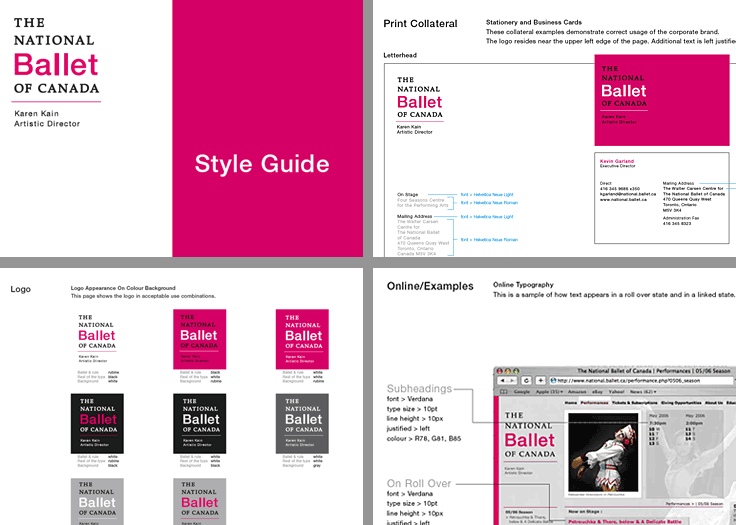Viewport: 736px width, 525px height.
Task: Select rubine logo sample with white type
Action: click(x=302, y=339)
